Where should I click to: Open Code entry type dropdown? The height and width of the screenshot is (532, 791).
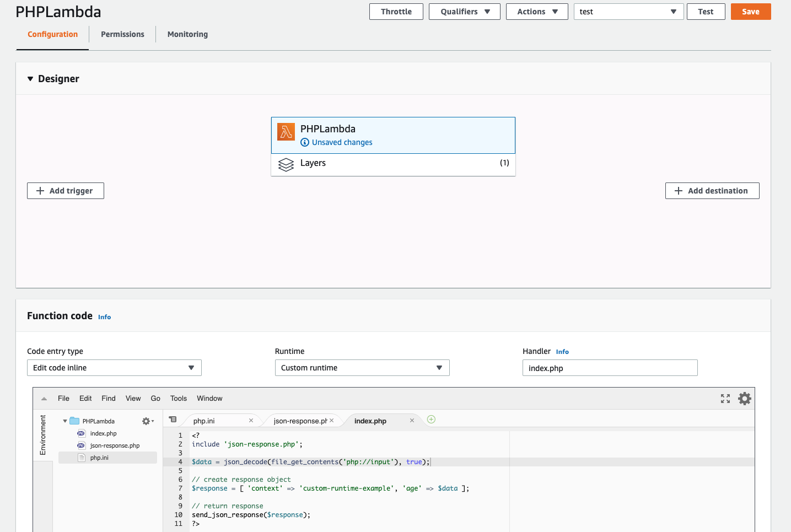tap(114, 368)
